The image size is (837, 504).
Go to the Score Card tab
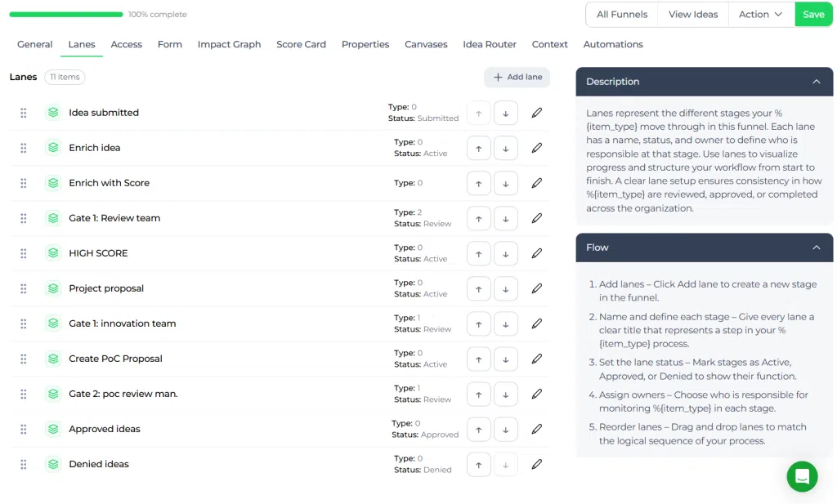[301, 44]
